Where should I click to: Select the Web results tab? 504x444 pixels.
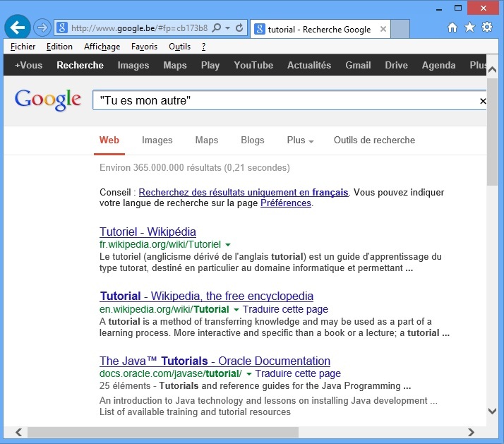(109, 140)
